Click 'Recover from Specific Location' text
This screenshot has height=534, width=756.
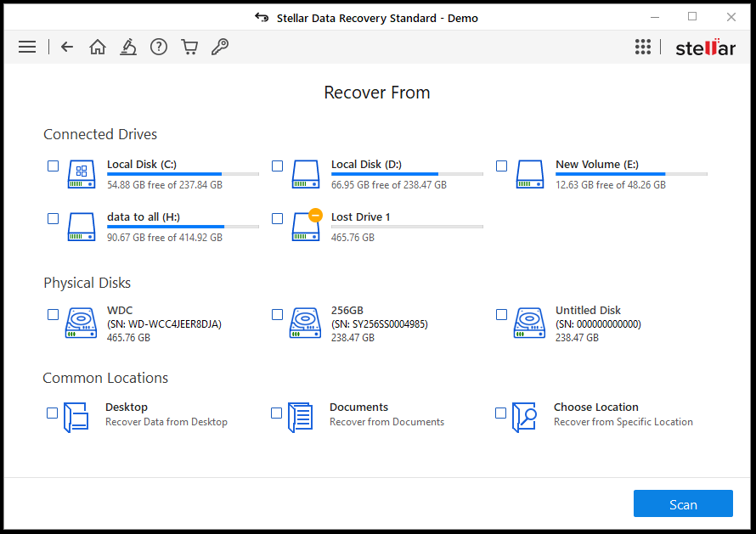623,422
